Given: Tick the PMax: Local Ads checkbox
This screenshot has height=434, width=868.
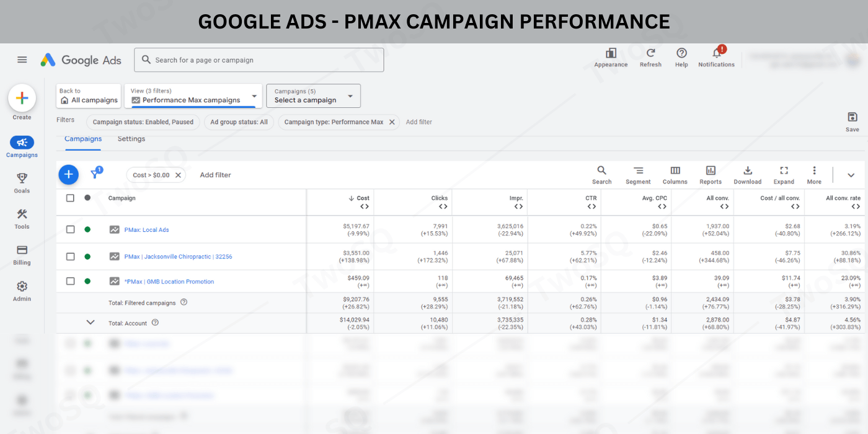Looking at the screenshot, I should click(x=70, y=229).
